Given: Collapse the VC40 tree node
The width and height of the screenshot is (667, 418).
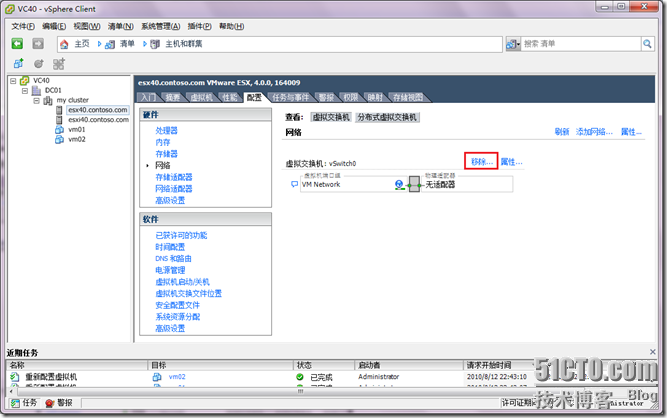Looking at the screenshot, I should coord(13,80).
